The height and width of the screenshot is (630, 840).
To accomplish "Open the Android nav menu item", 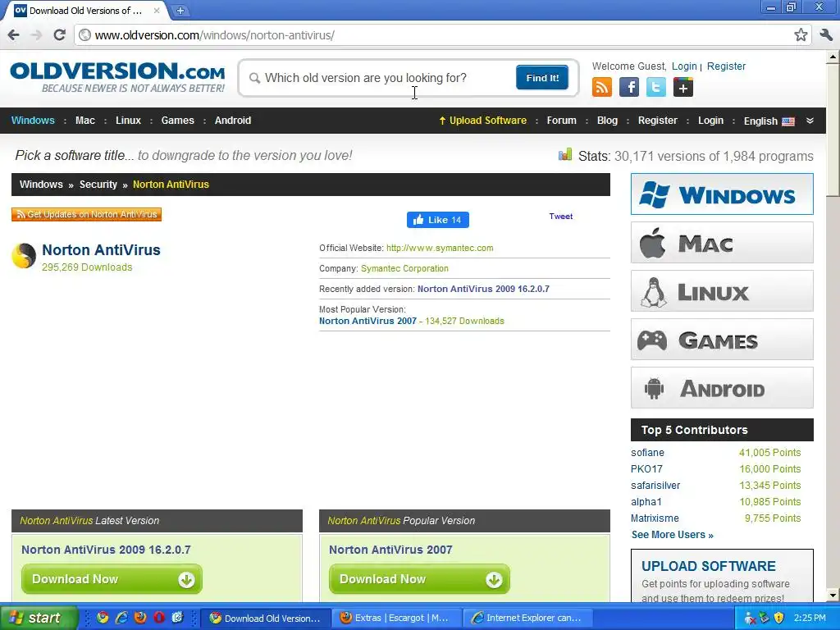I will tap(232, 121).
